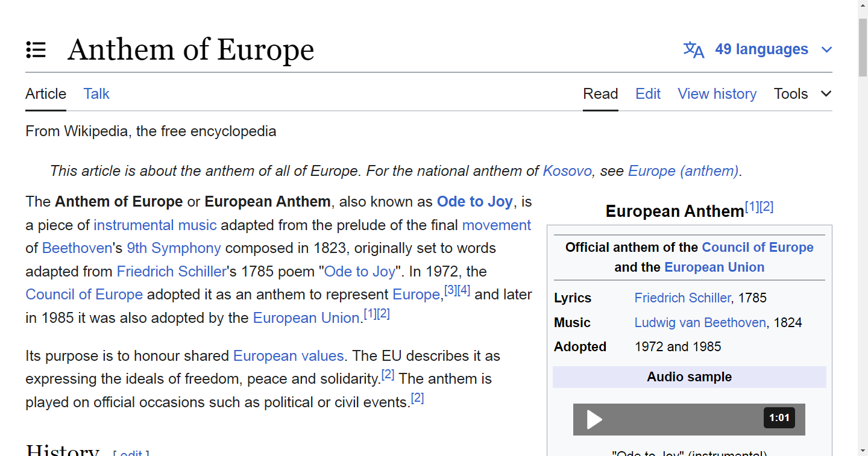Open the Talk tab

click(96, 94)
